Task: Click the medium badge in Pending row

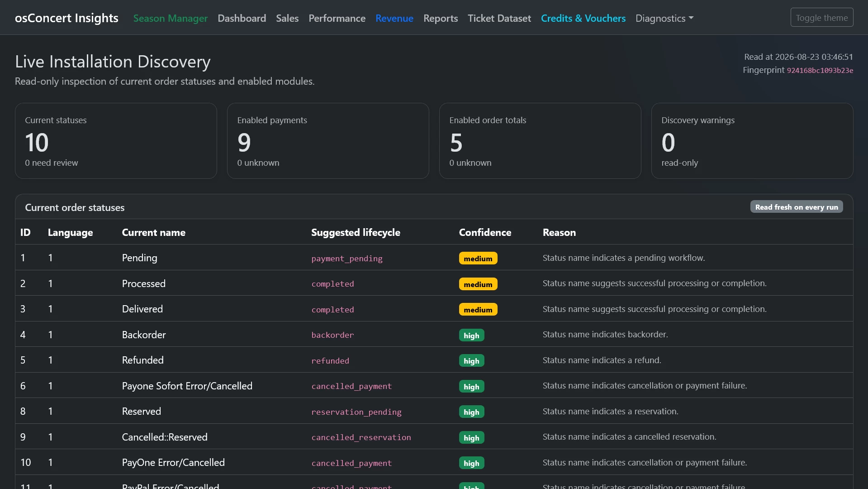Action: tap(478, 258)
